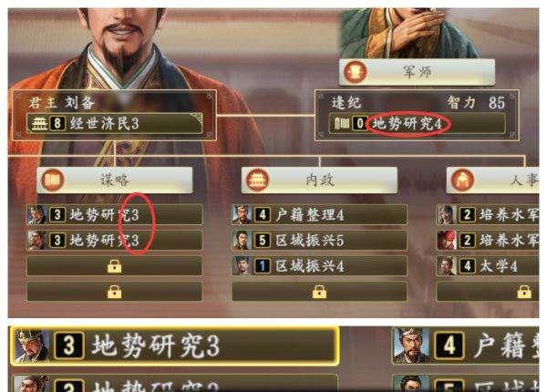Select the 太学4 personnel entry
Viewport: 547px width, 392px height.
pos(488,266)
